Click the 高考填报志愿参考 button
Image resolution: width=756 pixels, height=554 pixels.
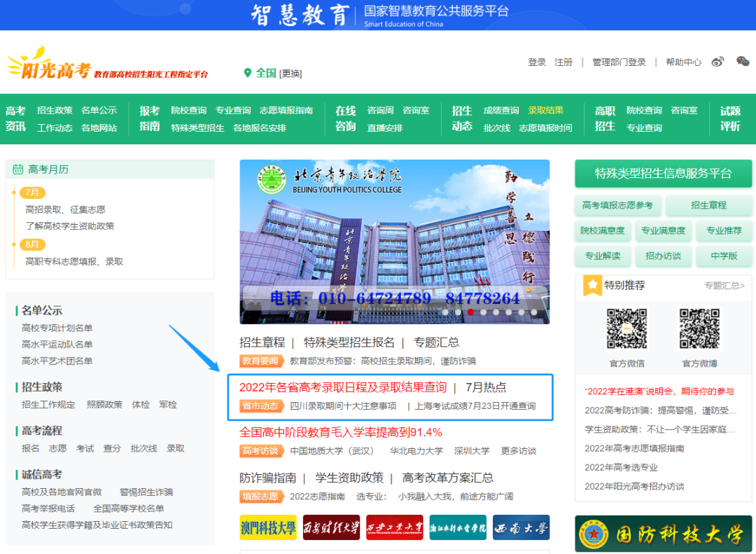pos(617,206)
